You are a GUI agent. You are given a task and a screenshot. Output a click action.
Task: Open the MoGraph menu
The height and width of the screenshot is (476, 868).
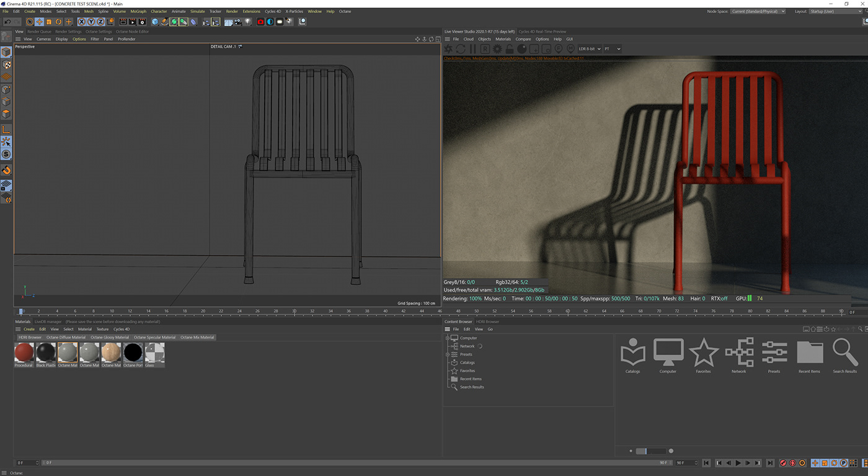click(138, 11)
